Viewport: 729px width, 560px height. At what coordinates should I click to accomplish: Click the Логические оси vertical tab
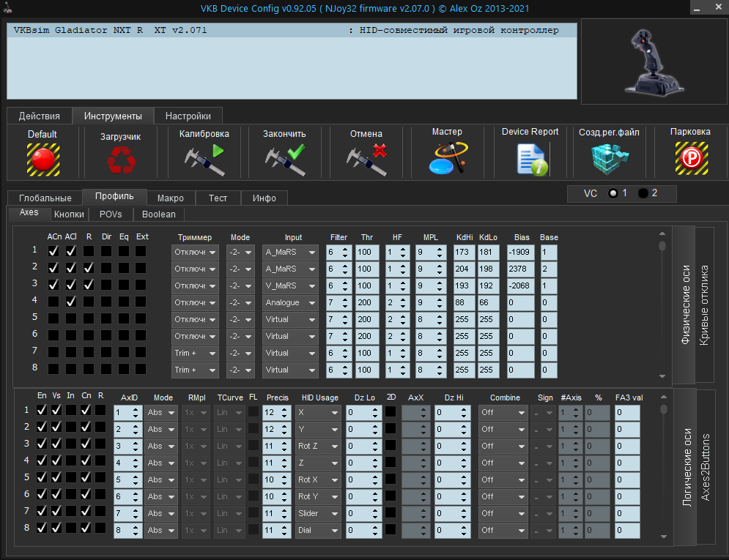(687, 467)
